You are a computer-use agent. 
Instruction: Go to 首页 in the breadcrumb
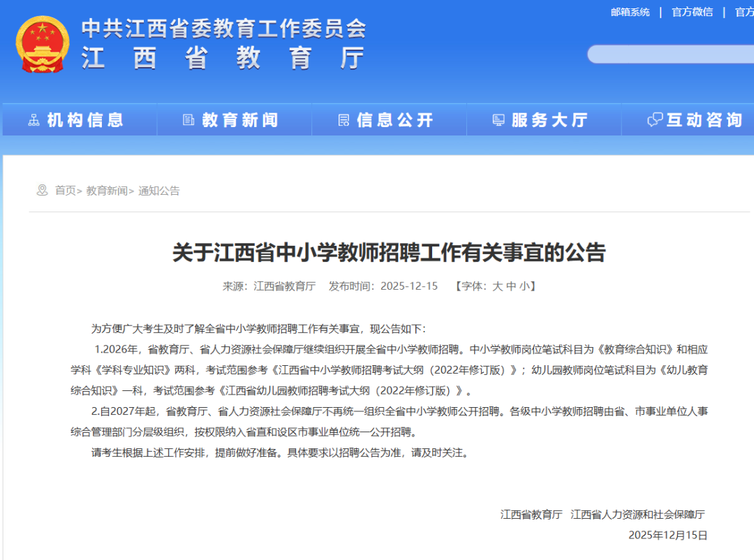coord(66,191)
